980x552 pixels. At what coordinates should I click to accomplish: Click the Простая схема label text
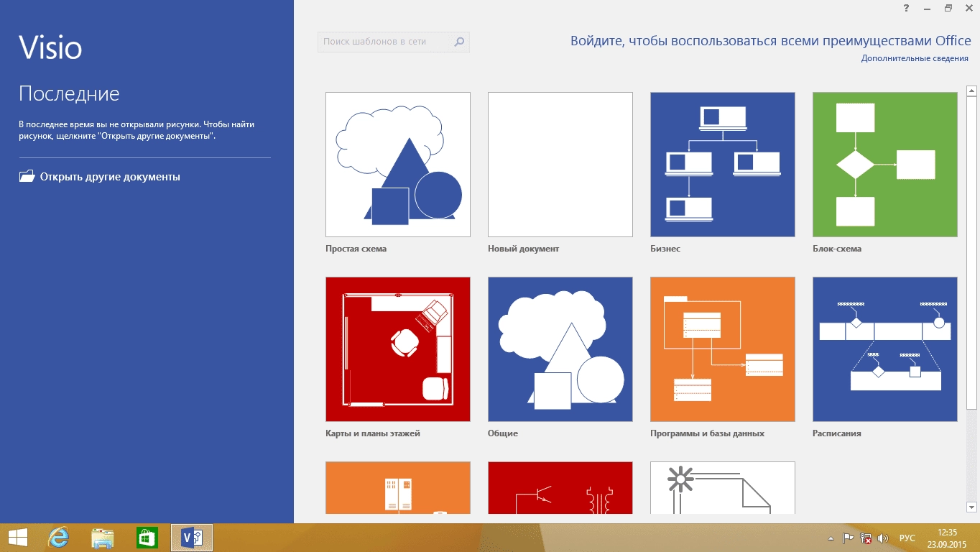coord(356,249)
